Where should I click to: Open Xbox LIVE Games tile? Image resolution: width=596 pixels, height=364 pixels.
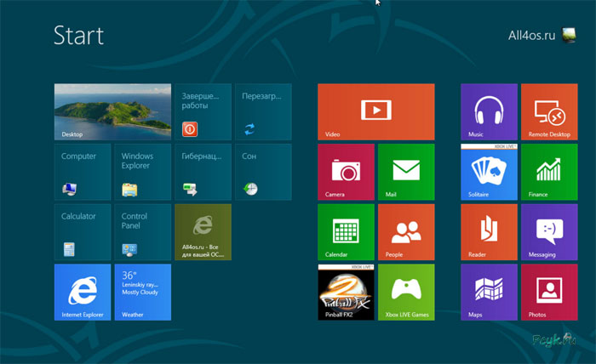pyautogui.click(x=406, y=293)
